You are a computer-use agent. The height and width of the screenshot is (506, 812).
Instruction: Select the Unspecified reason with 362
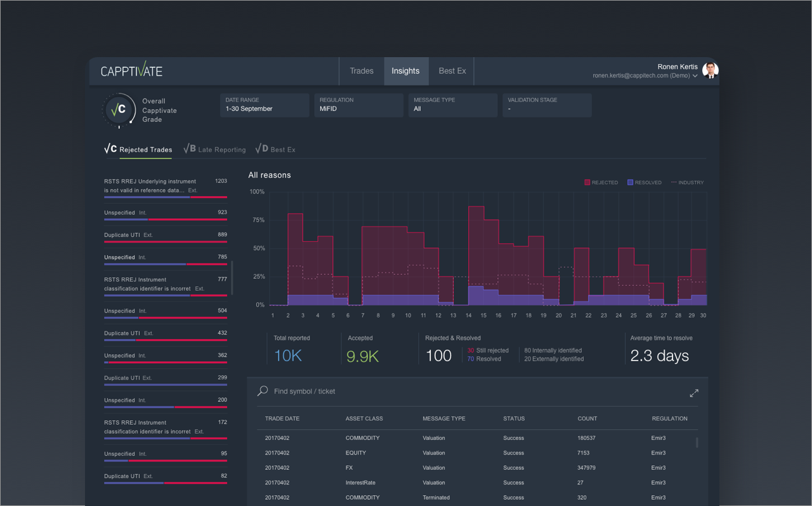tap(166, 358)
